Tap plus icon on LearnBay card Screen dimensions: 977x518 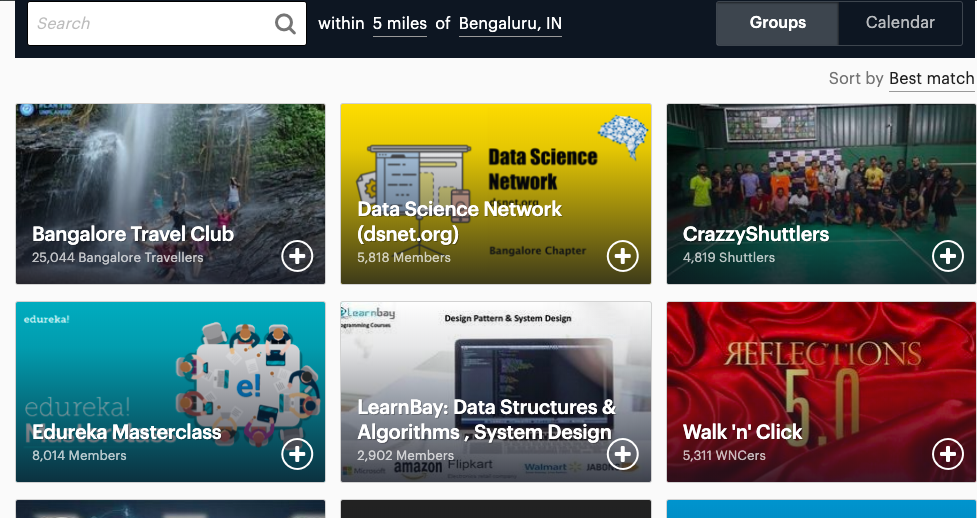pyautogui.click(x=622, y=454)
